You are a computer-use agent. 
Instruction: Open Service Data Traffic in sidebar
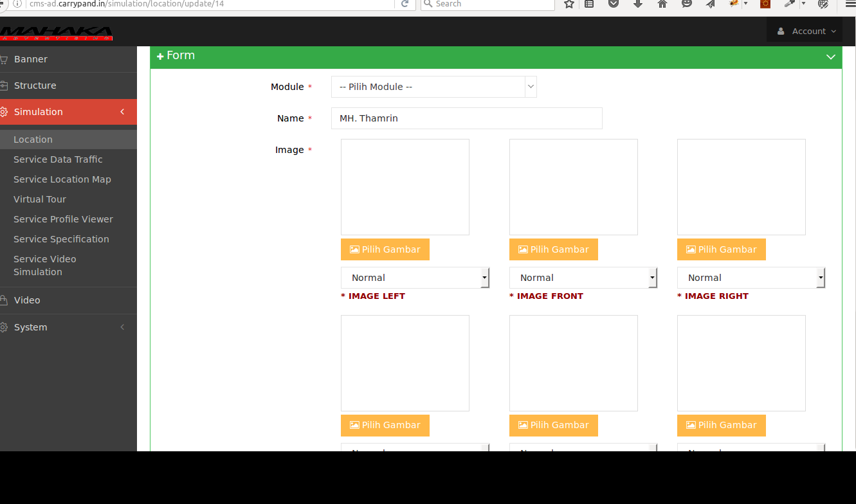coord(58,159)
